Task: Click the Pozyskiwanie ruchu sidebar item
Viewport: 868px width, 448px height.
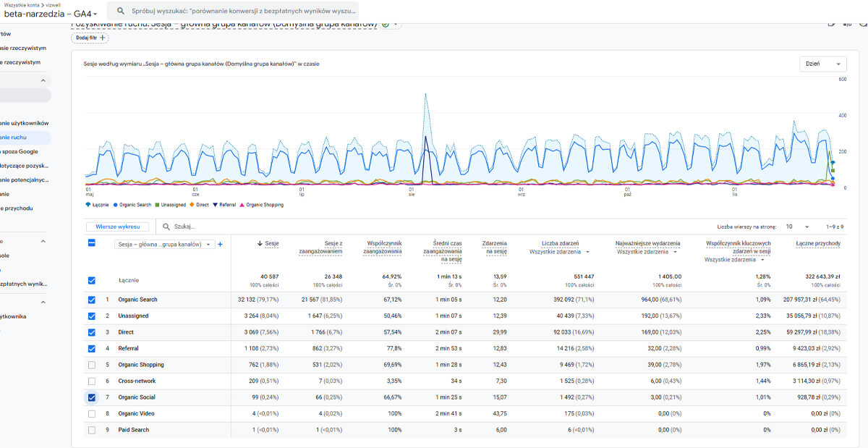Action: coord(22,137)
